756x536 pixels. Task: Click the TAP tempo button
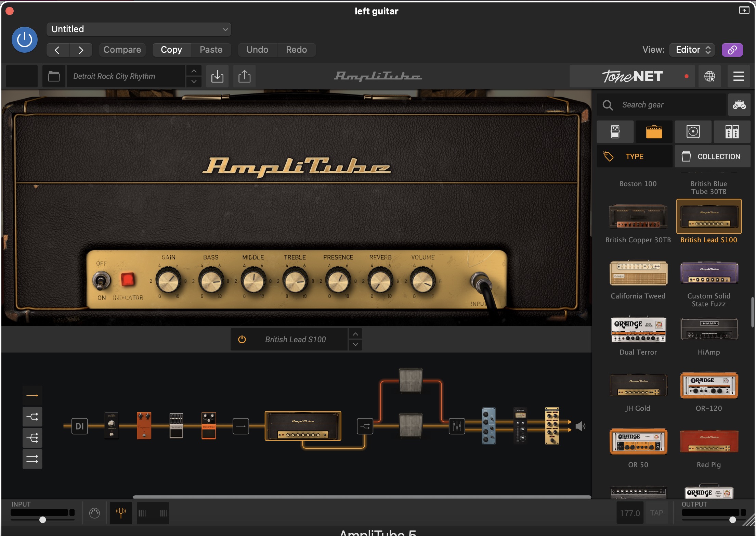[656, 513]
